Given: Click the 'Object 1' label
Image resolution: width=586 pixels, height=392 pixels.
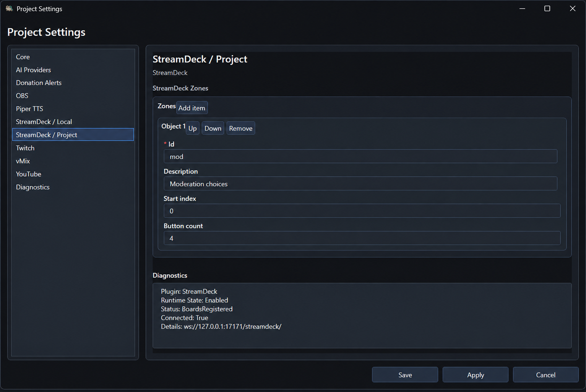Looking at the screenshot, I should coord(174,126).
